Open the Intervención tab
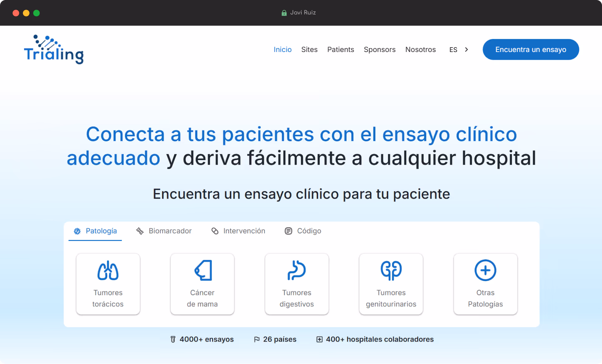This screenshot has height=364, width=602. (238, 231)
